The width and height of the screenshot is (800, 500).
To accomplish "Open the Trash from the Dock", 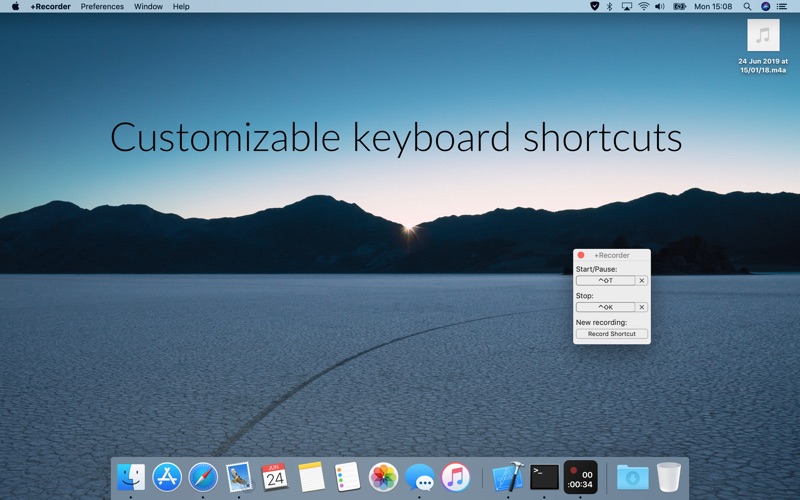I will tap(668, 477).
